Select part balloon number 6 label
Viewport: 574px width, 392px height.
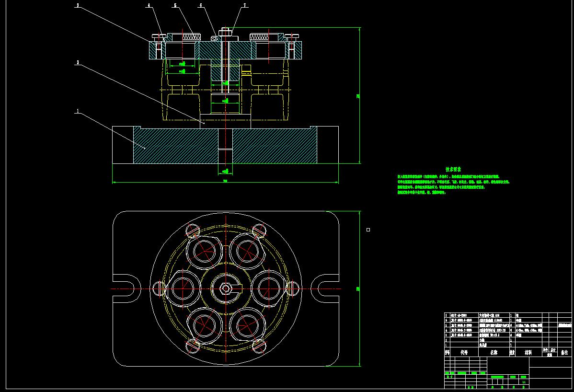click(x=201, y=5)
